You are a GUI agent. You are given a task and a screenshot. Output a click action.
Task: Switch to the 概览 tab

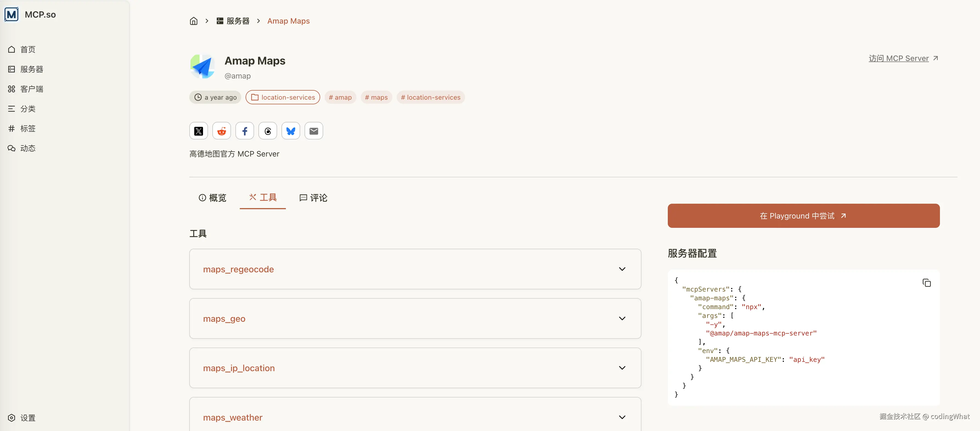pyautogui.click(x=213, y=198)
